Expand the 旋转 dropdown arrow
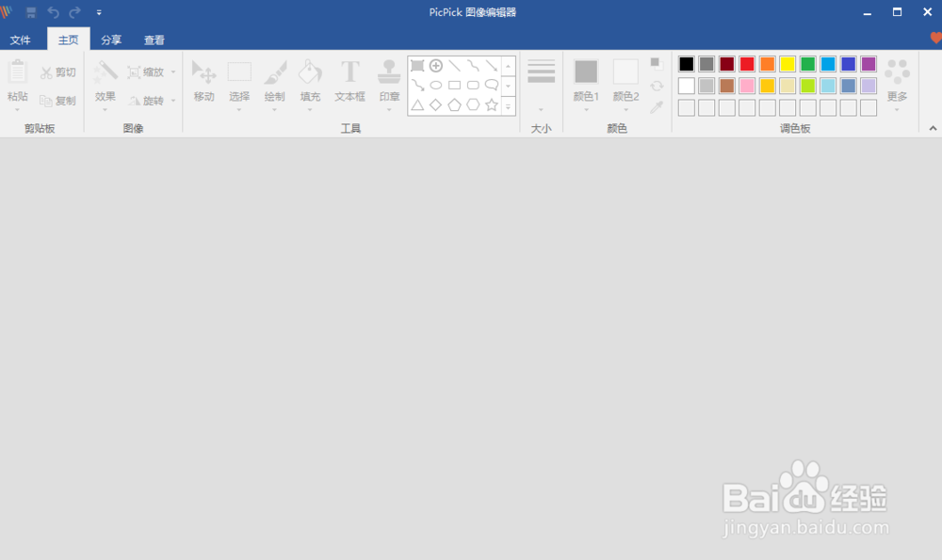 click(x=173, y=101)
